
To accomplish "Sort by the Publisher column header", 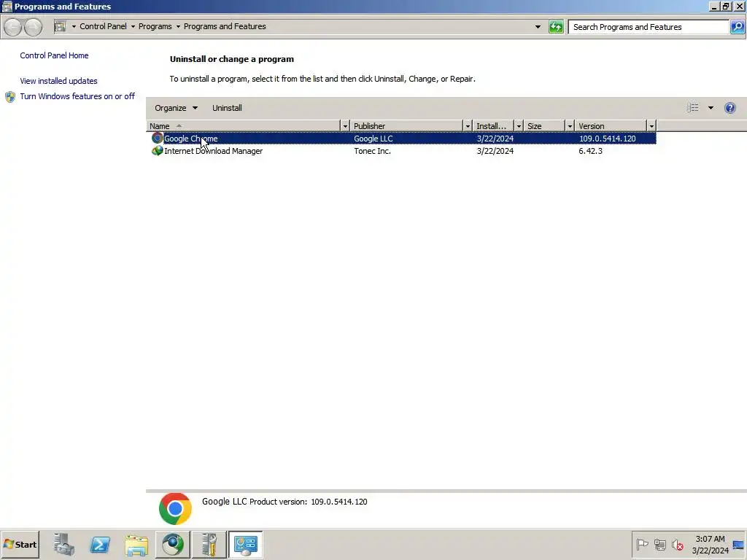I will [x=406, y=126].
